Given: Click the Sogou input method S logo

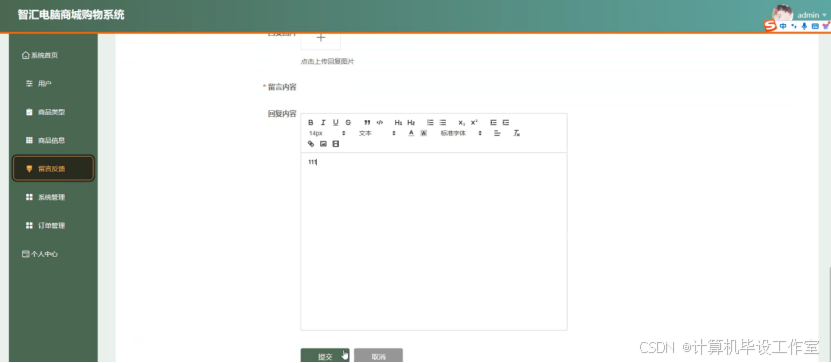Looking at the screenshot, I should [x=770, y=26].
